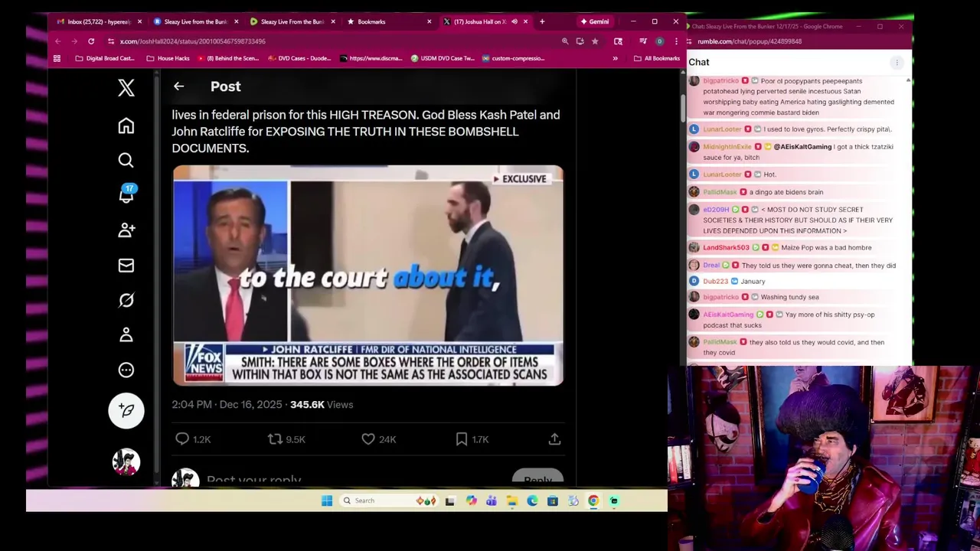The image size is (980, 551).
Task: Repost the post showing 9.5K
Action: point(286,439)
